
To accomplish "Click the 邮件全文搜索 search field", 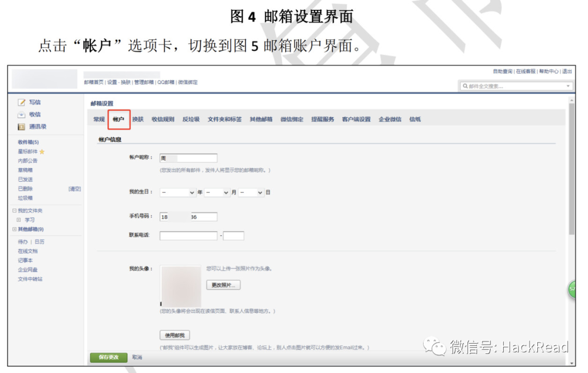I will coord(516,86).
